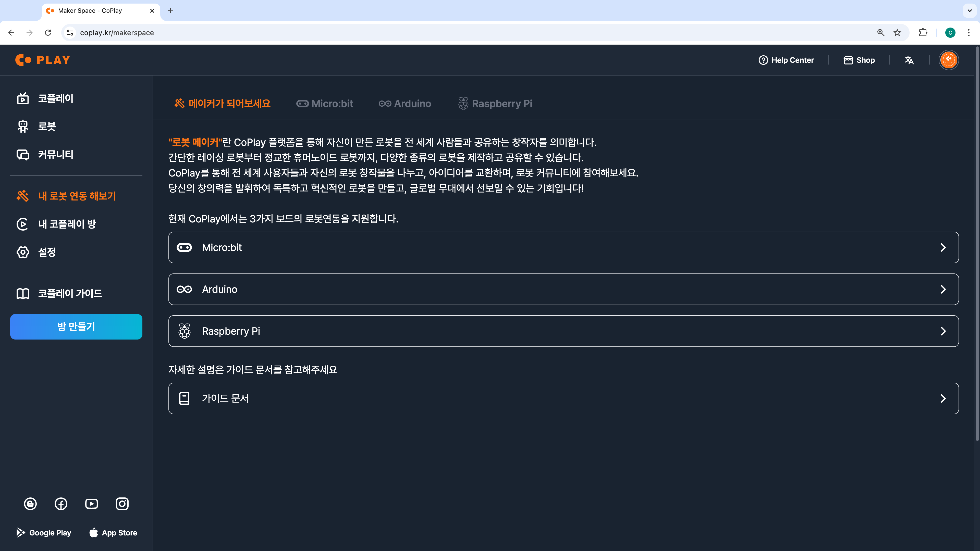Screen dimensions: 980x551
Task: Open a new browser tab
Action: pos(170,10)
